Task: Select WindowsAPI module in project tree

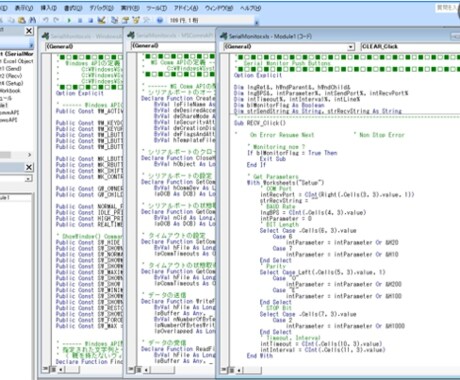Action: click(9, 120)
